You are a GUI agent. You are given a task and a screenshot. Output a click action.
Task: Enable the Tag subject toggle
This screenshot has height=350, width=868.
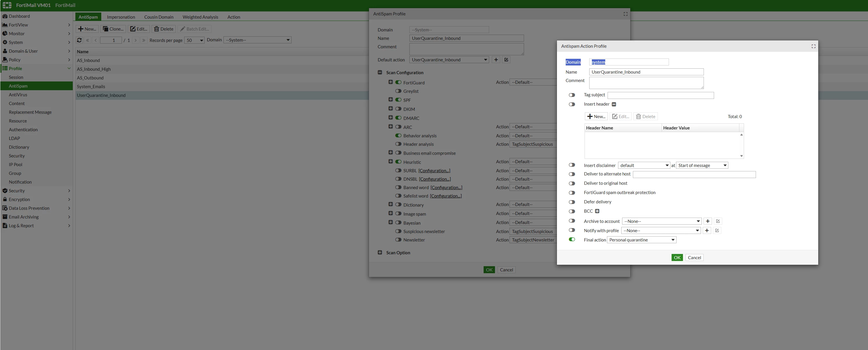pos(572,95)
